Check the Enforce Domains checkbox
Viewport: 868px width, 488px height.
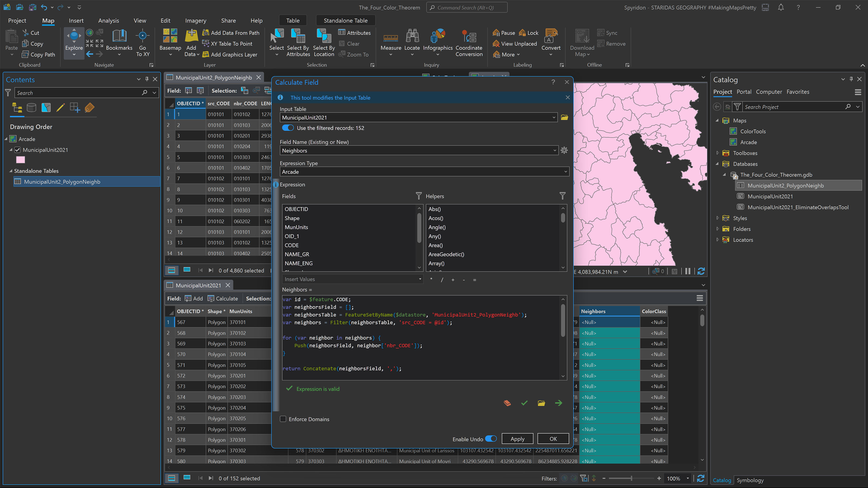pos(283,419)
